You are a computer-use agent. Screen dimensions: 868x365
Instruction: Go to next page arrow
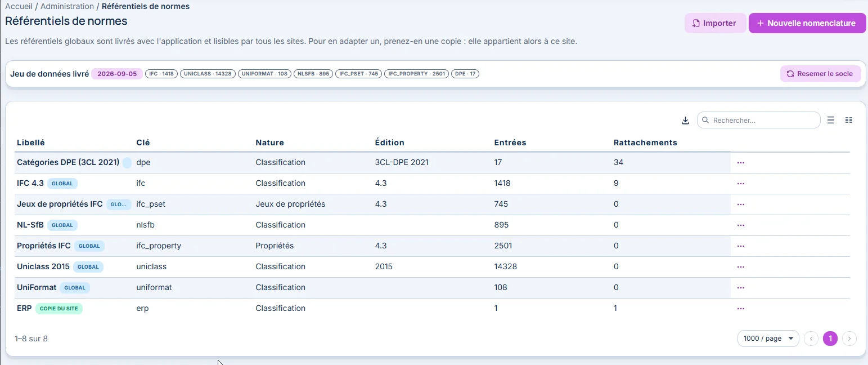[849, 339]
